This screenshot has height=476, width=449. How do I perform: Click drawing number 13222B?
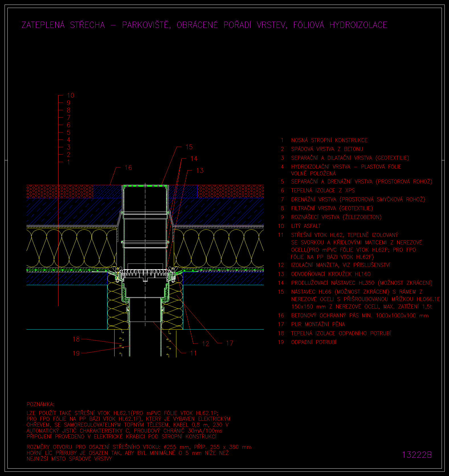(417, 455)
